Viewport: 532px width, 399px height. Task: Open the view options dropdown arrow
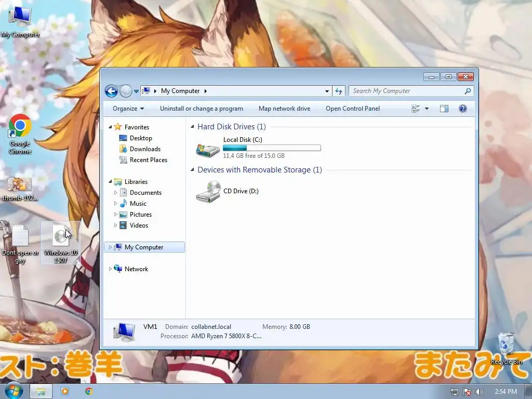[x=427, y=109]
